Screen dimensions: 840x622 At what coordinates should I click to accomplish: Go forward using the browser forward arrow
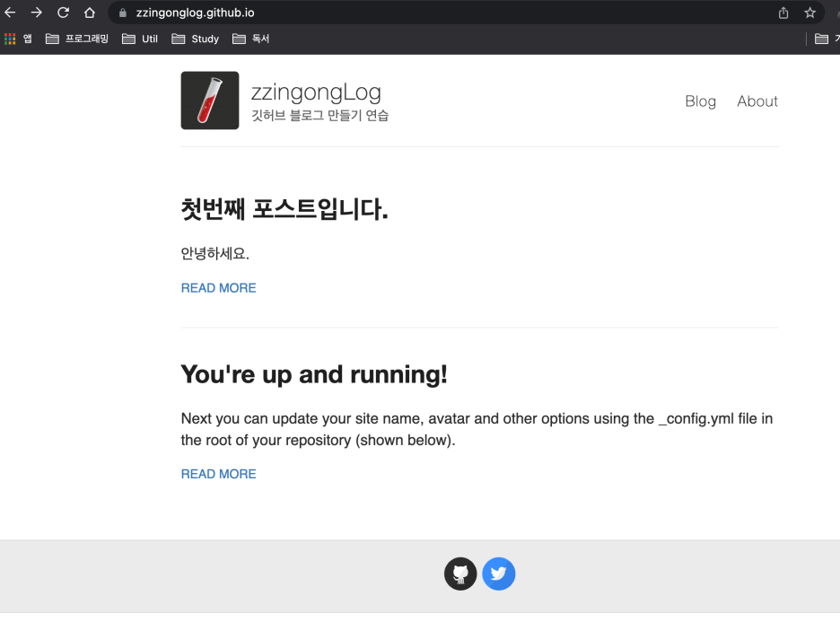click(37, 13)
